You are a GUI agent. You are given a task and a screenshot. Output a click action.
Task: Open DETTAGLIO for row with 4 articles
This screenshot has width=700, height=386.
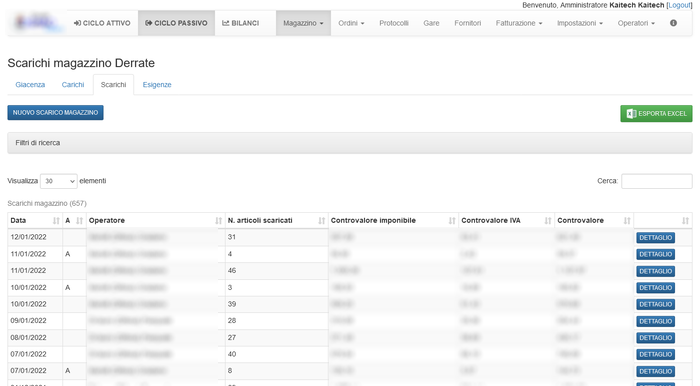pyautogui.click(x=655, y=254)
